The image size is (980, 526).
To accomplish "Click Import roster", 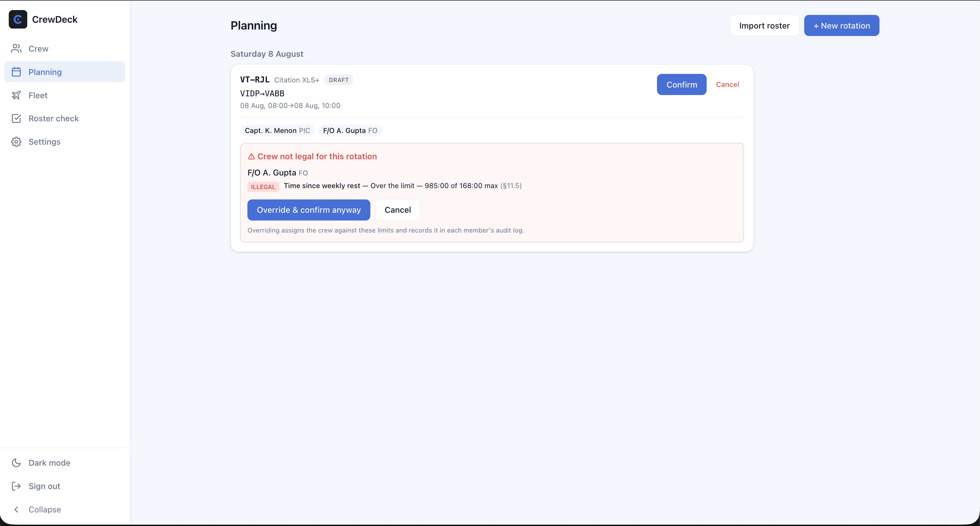I will (764, 26).
